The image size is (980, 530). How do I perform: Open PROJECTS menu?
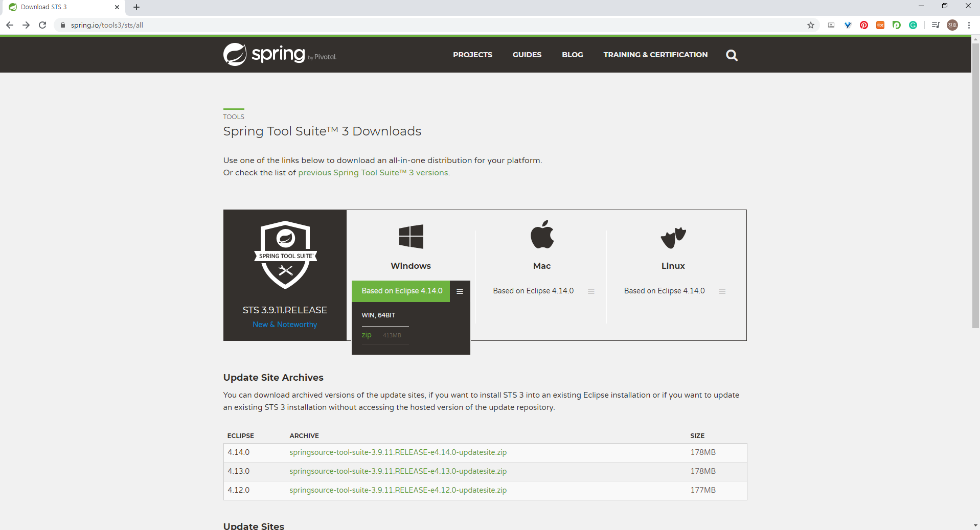point(472,55)
